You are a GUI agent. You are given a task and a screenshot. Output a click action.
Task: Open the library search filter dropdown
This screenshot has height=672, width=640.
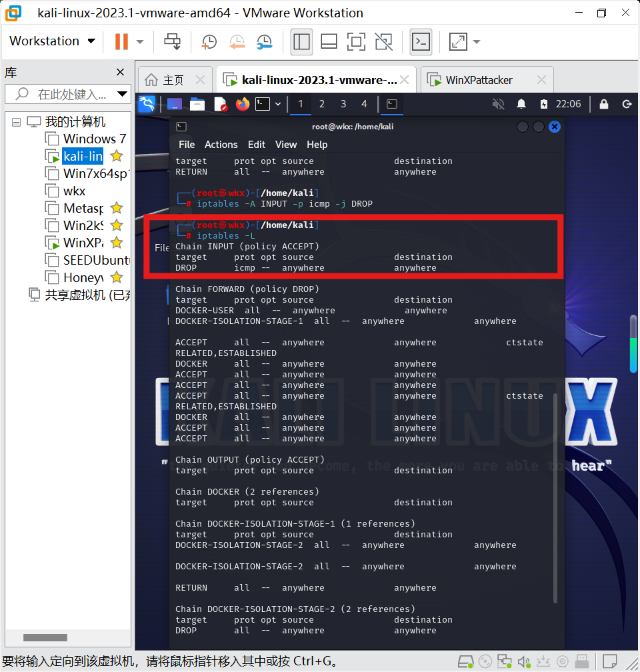(122, 94)
